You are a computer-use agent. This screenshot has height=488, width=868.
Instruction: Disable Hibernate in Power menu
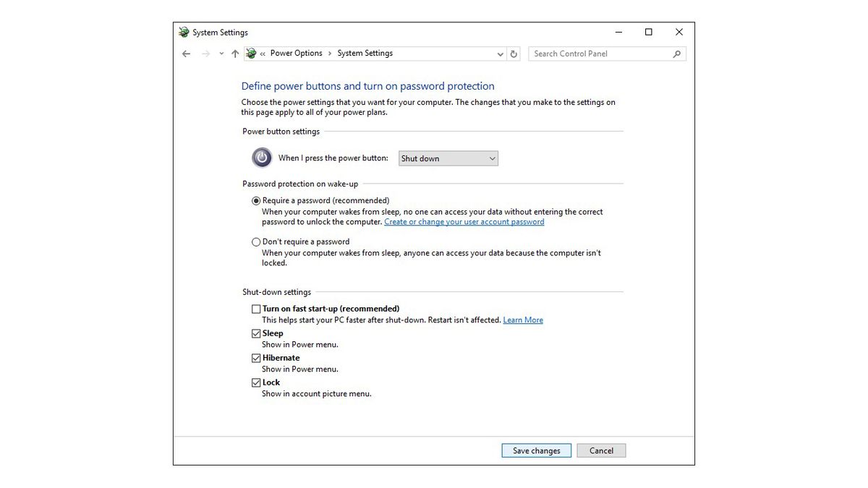[256, 358]
